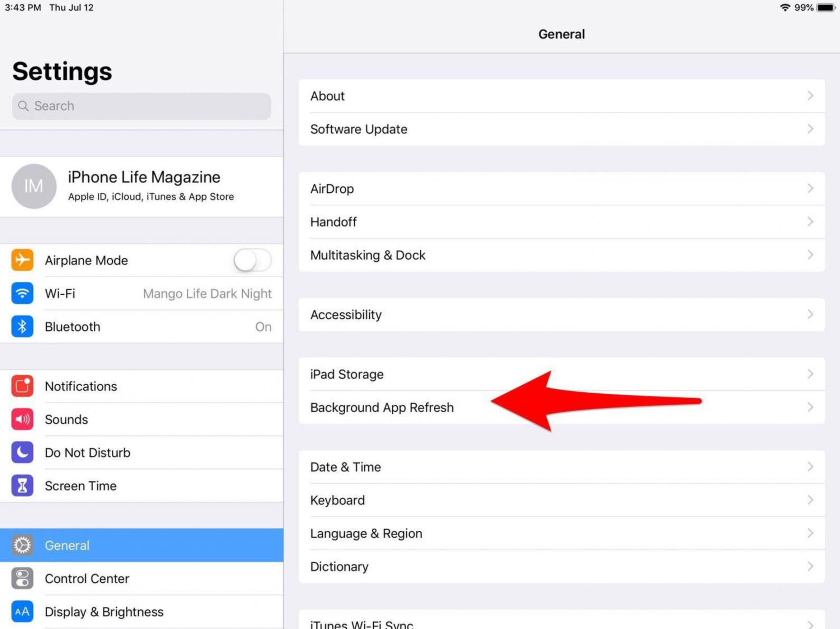Expand the Language & Region chevron

[810, 533]
